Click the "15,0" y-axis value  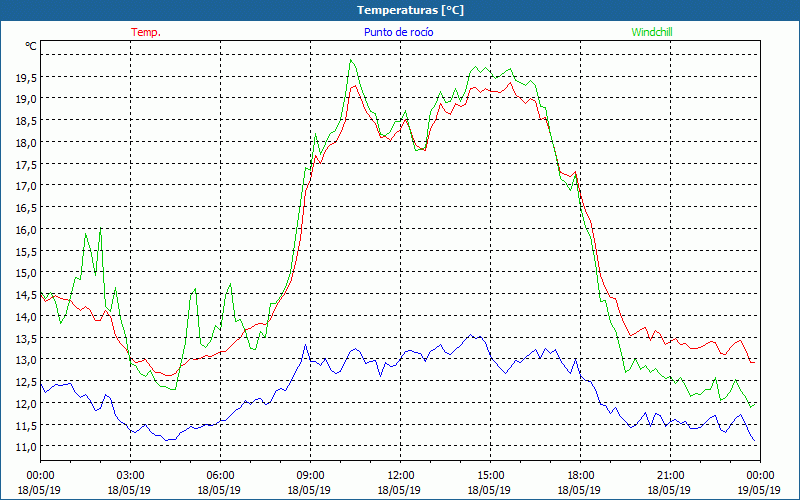pyautogui.click(x=28, y=272)
